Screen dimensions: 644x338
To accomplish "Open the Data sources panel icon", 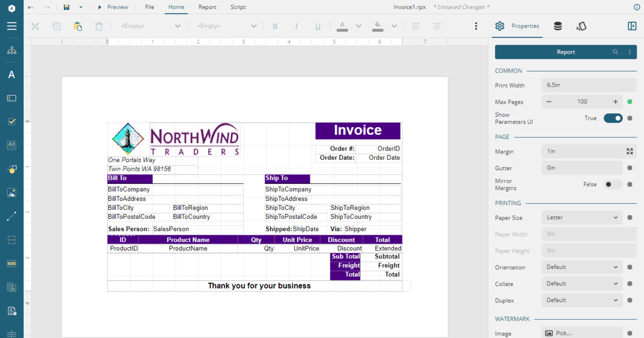I will [x=558, y=26].
